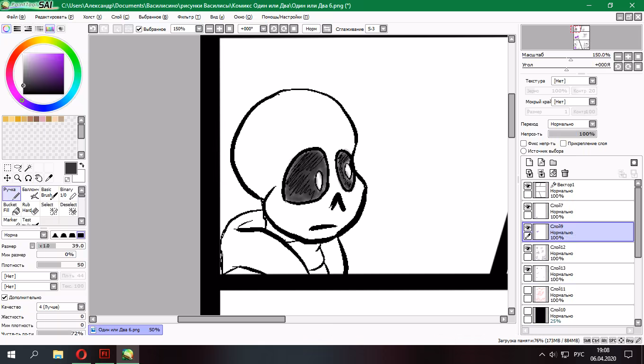Select the Источник выбора radio button
This screenshot has width=644, height=364.
(524, 151)
